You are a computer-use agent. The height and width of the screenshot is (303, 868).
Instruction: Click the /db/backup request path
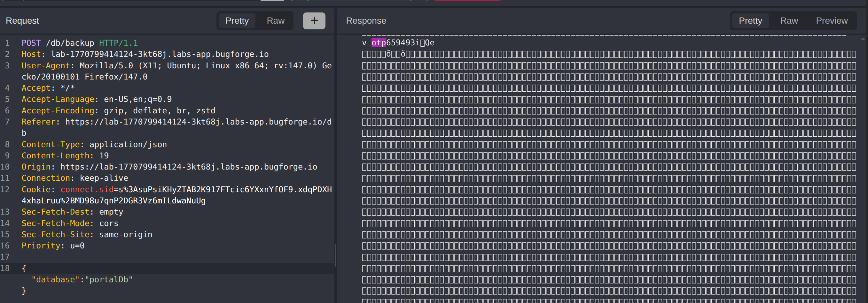[70, 43]
